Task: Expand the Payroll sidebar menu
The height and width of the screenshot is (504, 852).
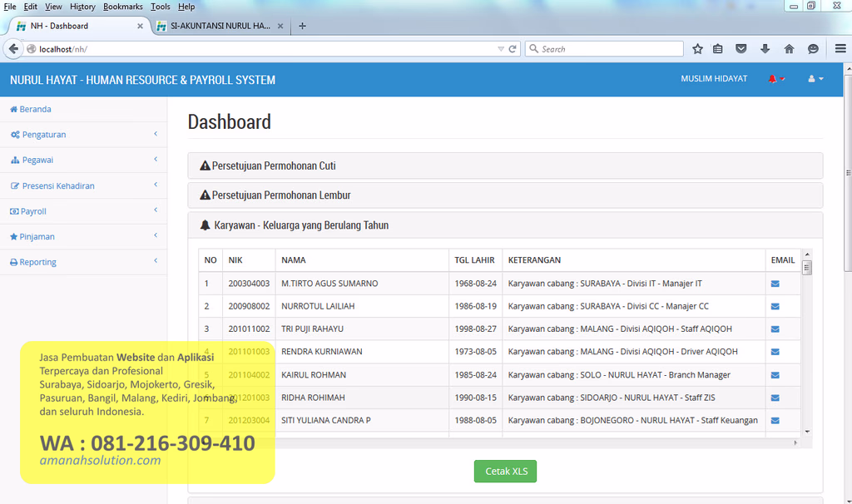Action: pos(84,211)
